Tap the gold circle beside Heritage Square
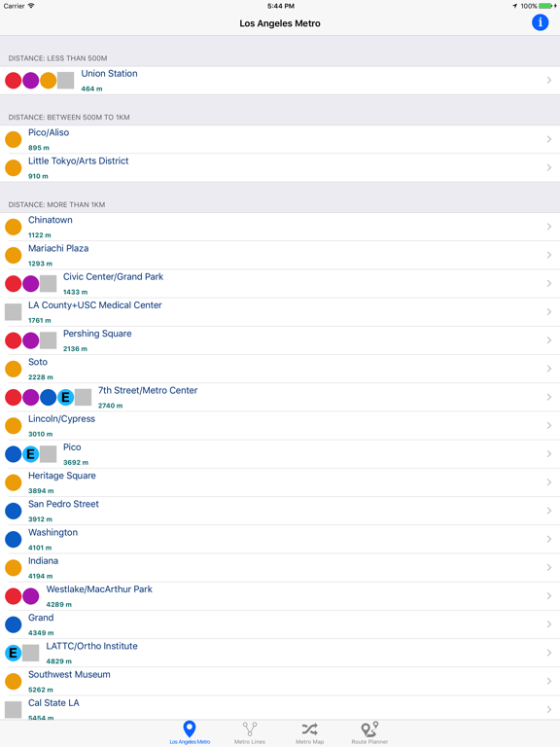Viewport: 560px width, 747px height. [14, 482]
